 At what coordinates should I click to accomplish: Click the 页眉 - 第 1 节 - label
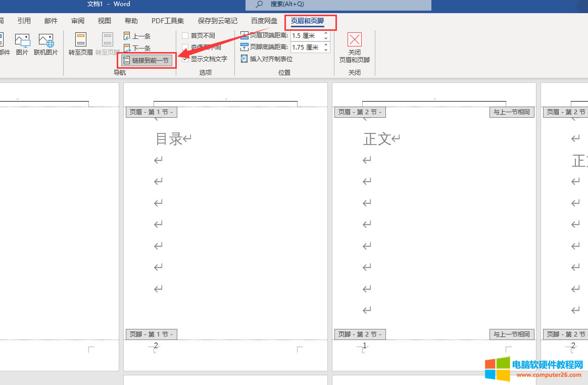151,112
